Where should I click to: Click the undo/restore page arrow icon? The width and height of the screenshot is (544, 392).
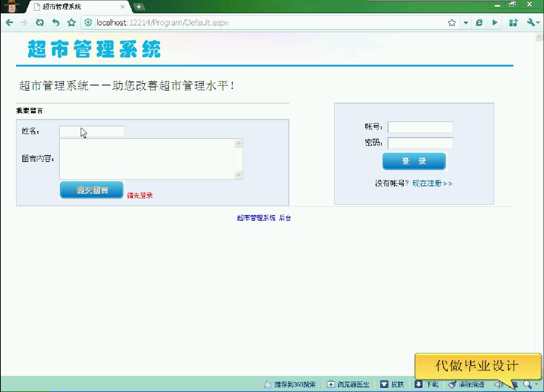click(56, 23)
